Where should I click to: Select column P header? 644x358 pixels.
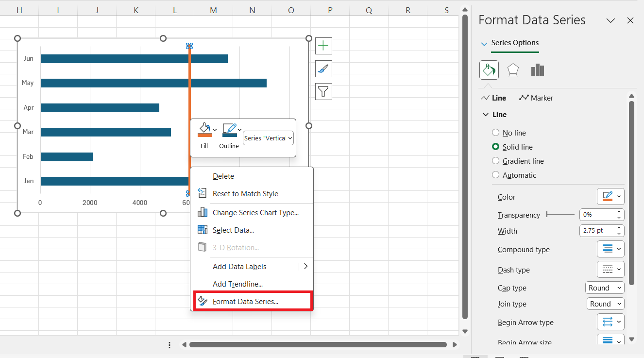(x=330, y=10)
